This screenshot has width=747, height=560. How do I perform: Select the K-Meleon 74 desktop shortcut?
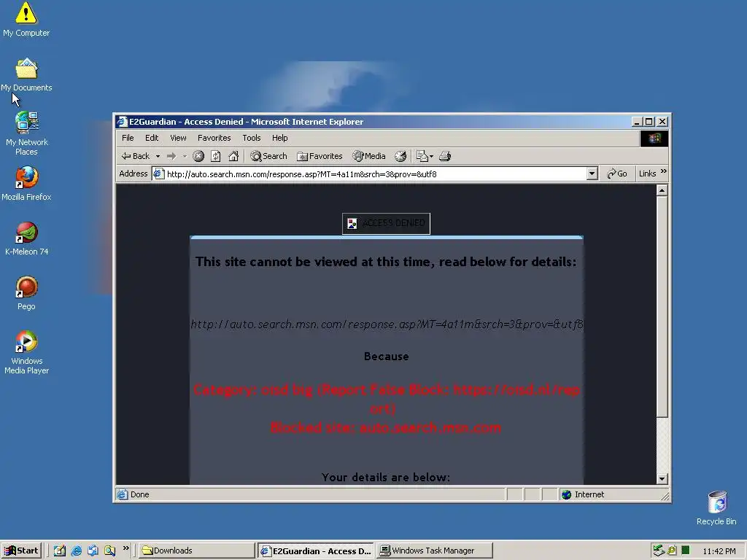coord(26,238)
